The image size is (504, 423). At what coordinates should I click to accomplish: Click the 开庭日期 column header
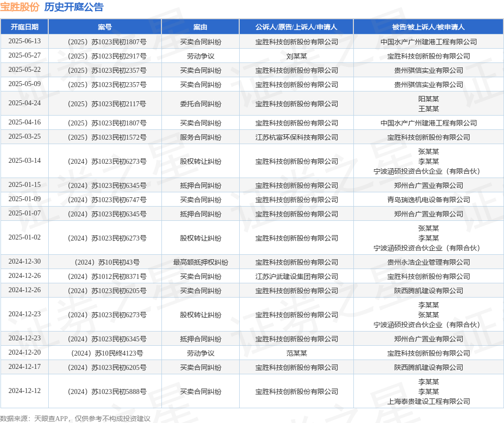click(25, 27)
